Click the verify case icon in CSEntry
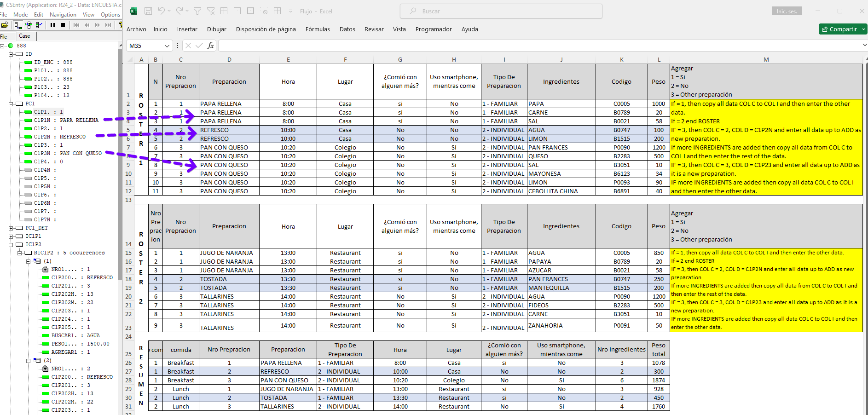This screenshot has width=868, height=415. coord(39,25)
